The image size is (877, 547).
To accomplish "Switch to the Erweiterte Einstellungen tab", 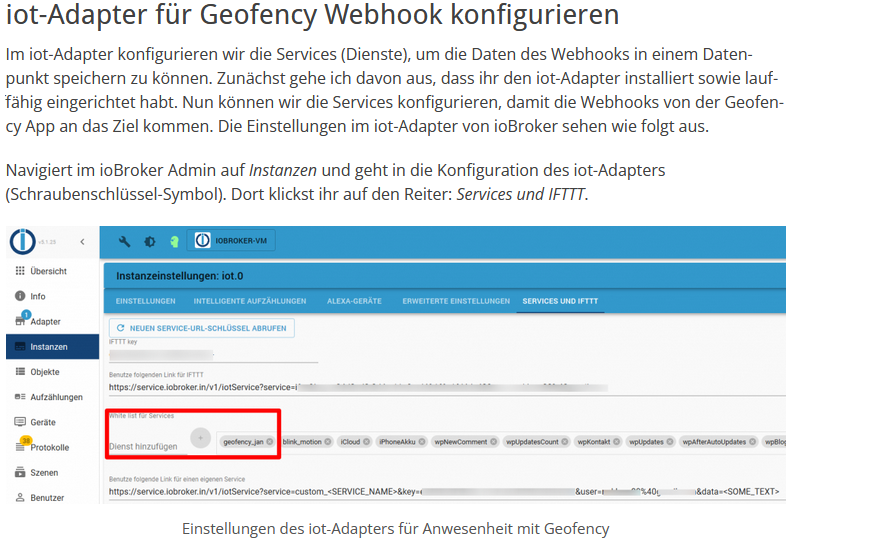I will point(456,301).
